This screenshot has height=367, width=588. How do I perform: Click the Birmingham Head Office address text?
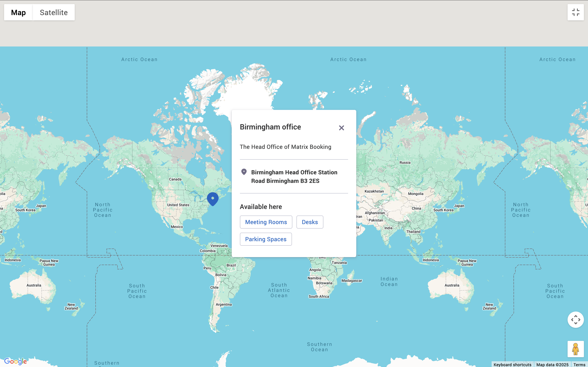pyautogui.click(x=294, y=176)
